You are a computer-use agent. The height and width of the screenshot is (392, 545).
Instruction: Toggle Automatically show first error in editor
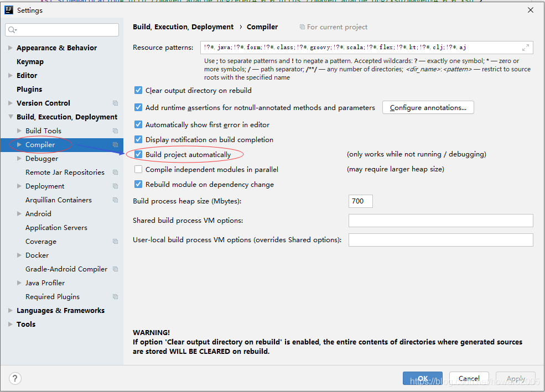point(138,124)
